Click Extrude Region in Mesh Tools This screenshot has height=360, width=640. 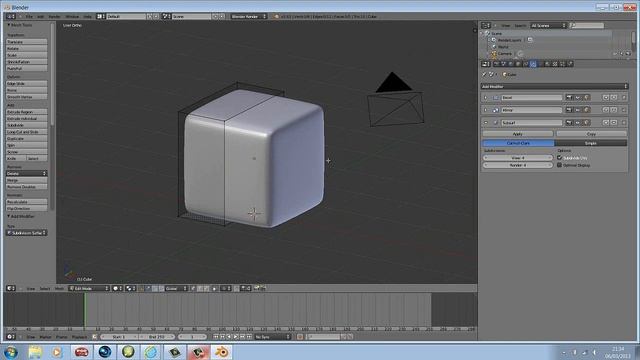tap(27, 111)
